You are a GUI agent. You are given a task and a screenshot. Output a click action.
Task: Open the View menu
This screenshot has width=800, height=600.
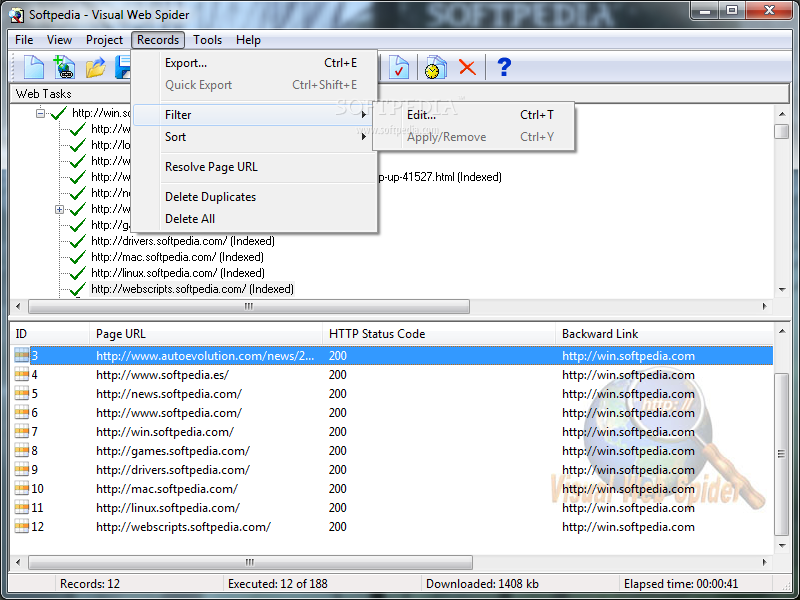[59, 40]
